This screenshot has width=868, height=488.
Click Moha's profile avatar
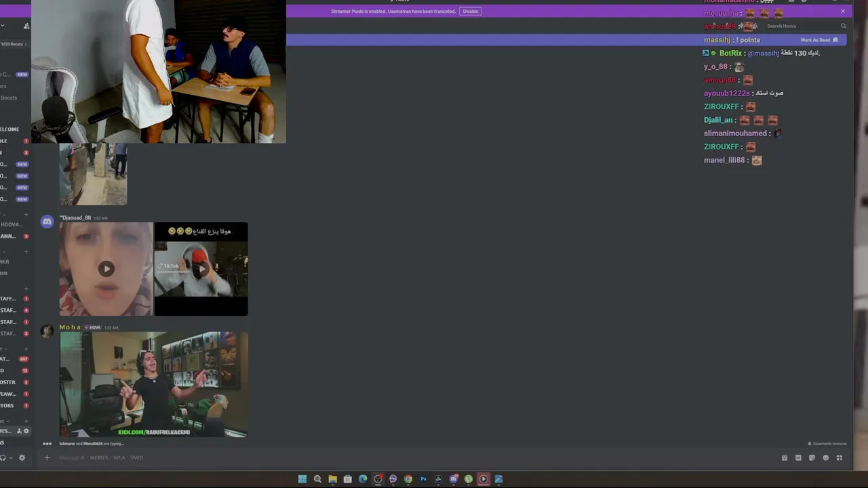click(47, 331)
